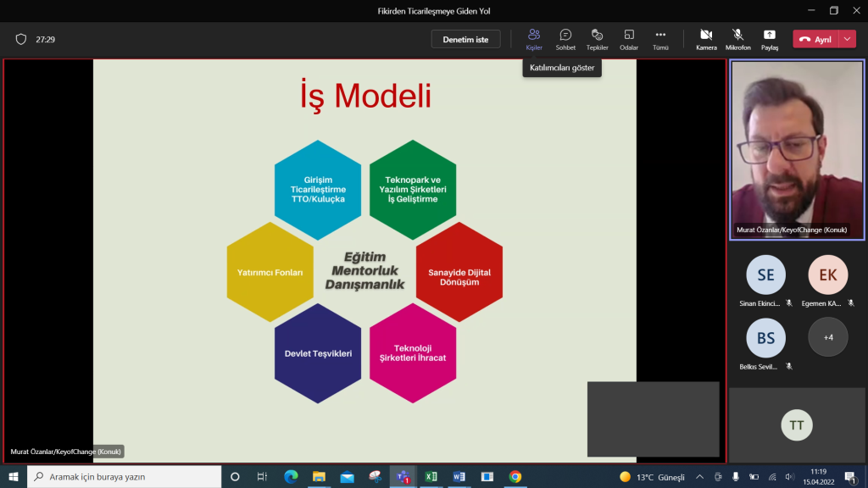Open Microsoft Teams from the taskbar

pyautogui.click(x=403, y=477)
